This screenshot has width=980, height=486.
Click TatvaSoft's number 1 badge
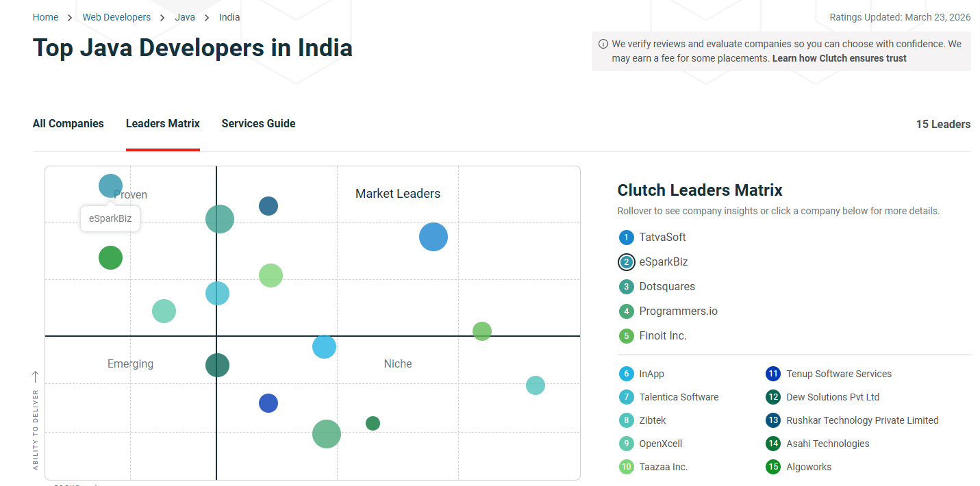point(626,237)
